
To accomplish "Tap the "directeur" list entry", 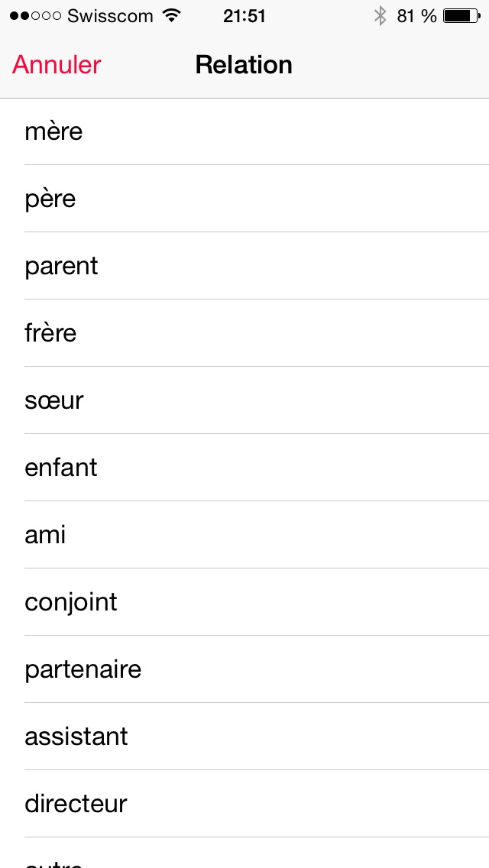I will pos(244,804).
